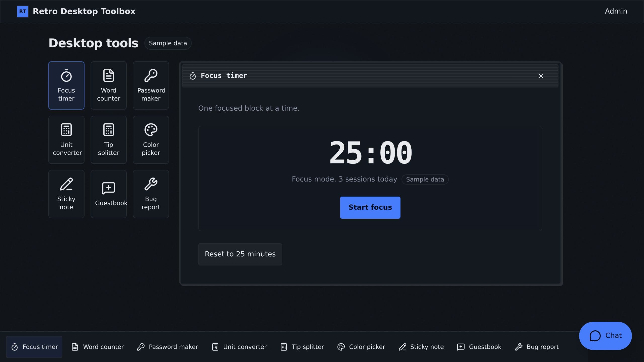Open Bug report from the bottom taskbar
644x362 pixels.
click(x=537, y=347)
